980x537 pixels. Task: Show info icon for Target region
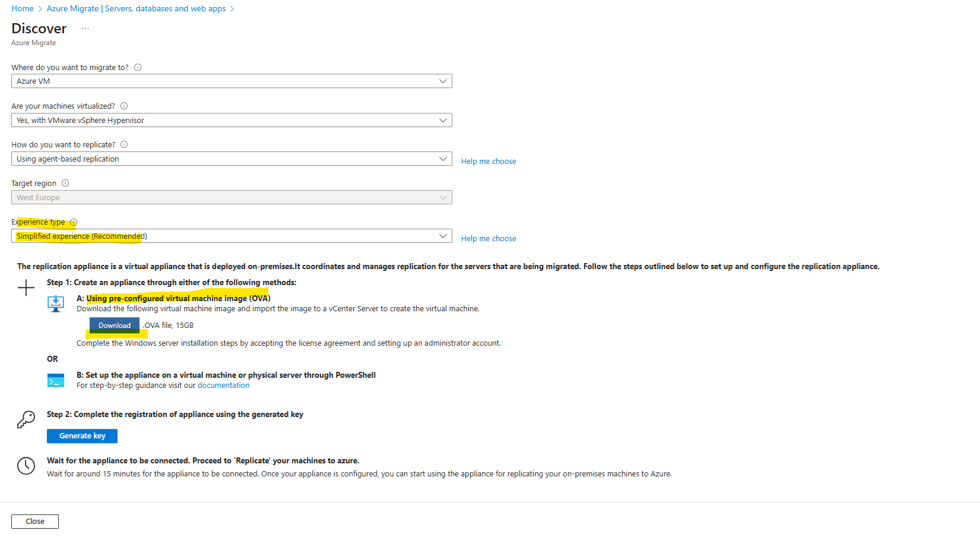(65, 183)
